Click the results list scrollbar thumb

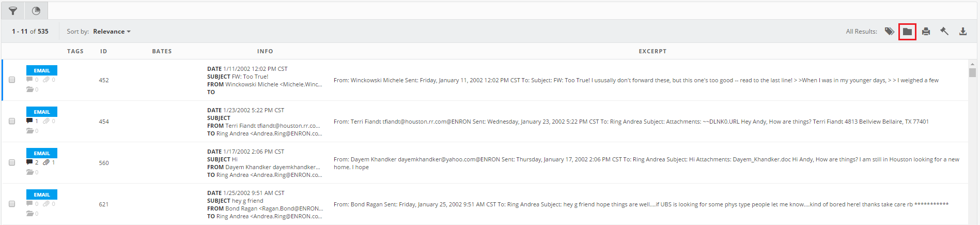(972, 72)
